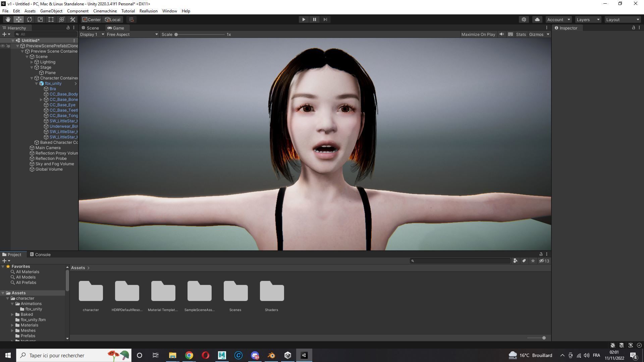Toggle Stats overlay in Game view

pos(521,34)
